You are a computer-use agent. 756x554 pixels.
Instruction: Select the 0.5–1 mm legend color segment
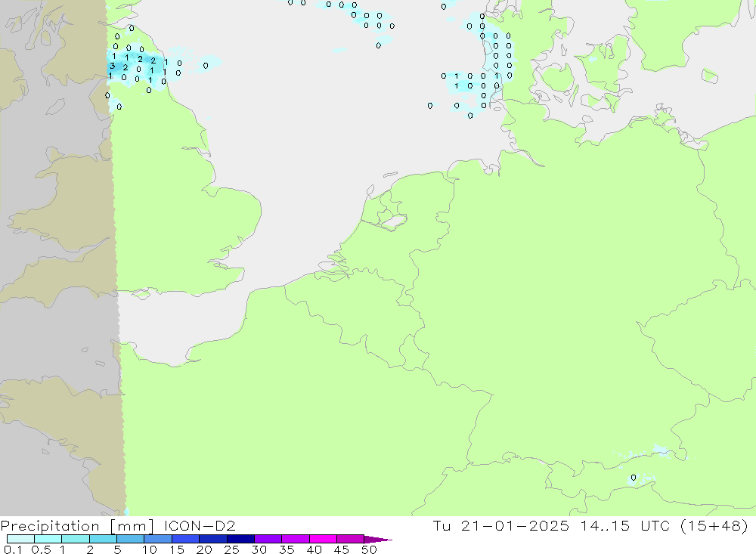tap(48, 539)
